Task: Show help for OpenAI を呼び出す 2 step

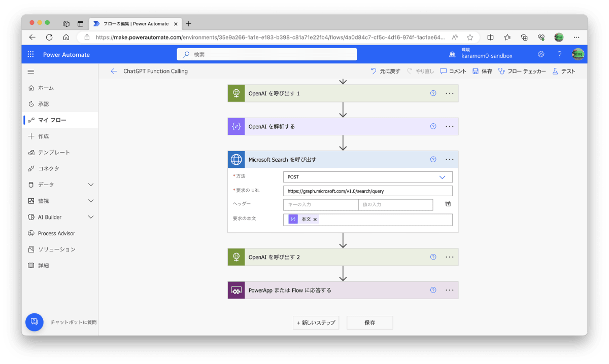Action: (x=433, y=257)
